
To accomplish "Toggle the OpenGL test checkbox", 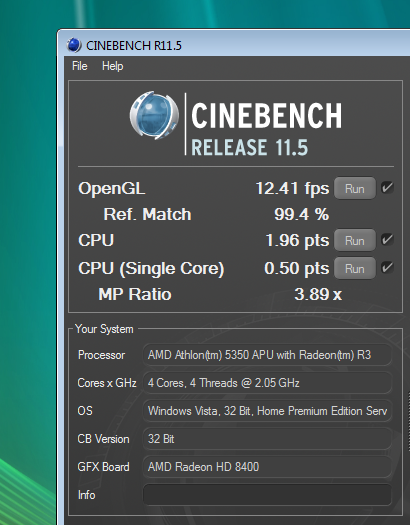I will (387, 188).
